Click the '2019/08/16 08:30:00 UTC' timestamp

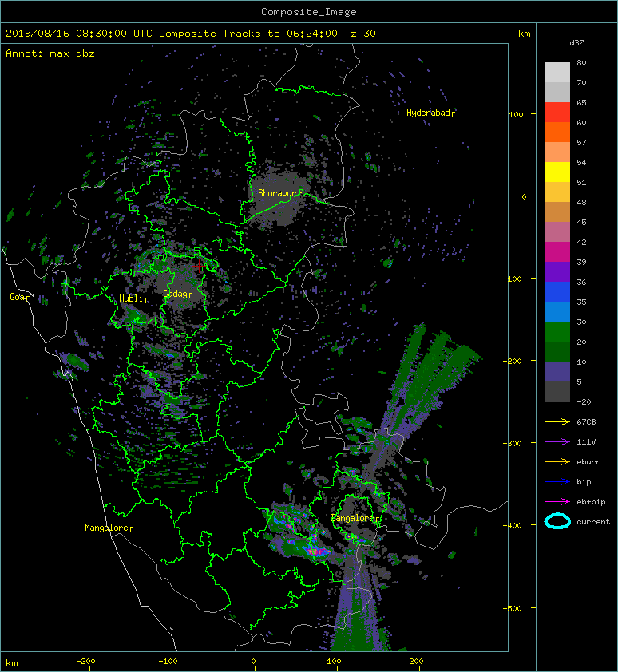[79, 34]
